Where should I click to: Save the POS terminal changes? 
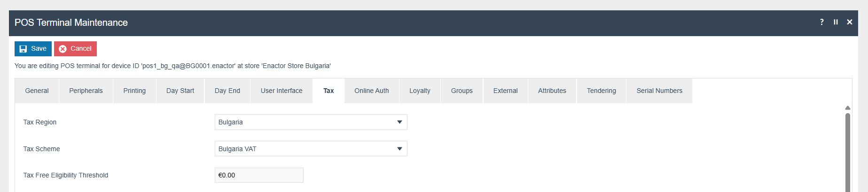point(33,49)
